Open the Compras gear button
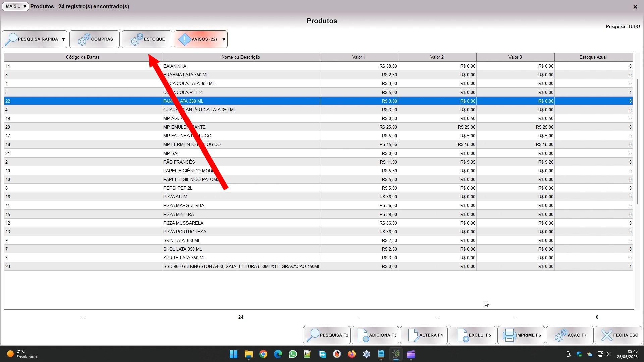Image resolution: width=644 pixels, height=362 pixels. pyautogui.click(x=95, y=39)
